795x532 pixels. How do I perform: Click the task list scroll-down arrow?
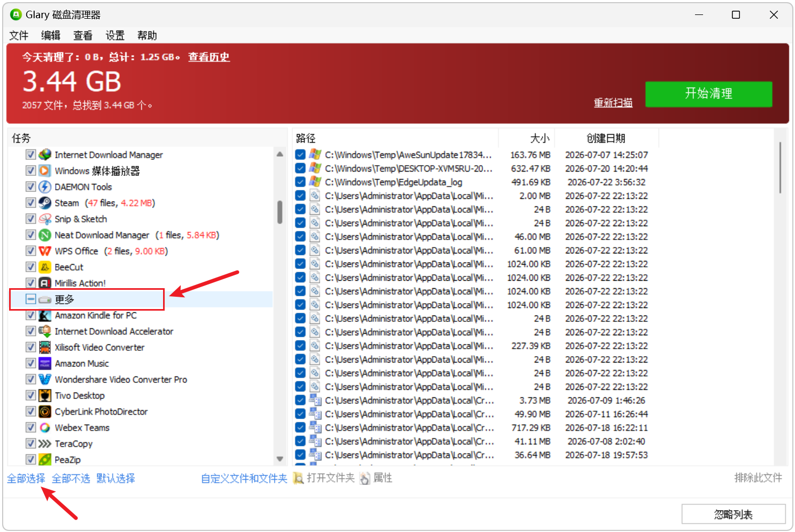point(280,459)
